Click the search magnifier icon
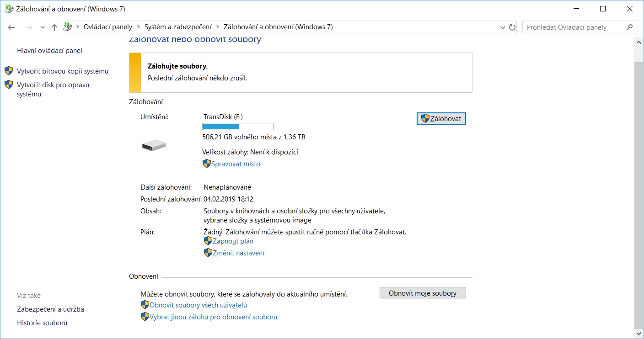This screenshot has height=339, width=644. [630, 27]
